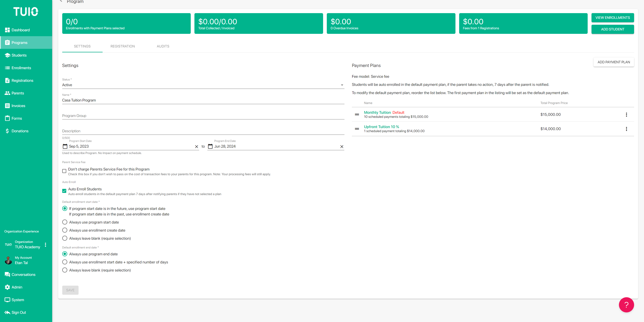The image size is (644, 322).
Task: Open Total Collected / Invoiced card
Action: (x=259, y=24)
